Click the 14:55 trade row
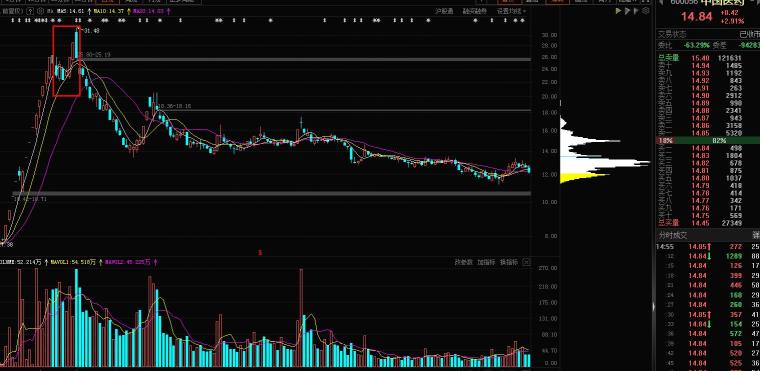 708,246
